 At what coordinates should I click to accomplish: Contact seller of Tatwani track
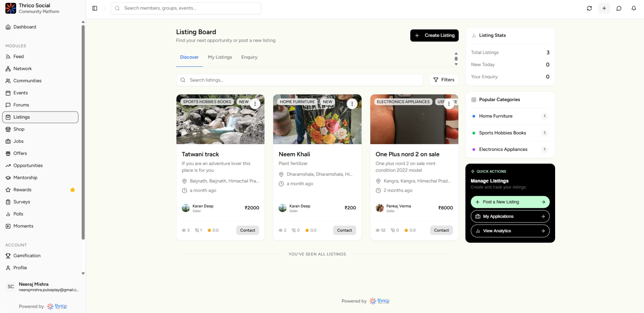(247, 230)
